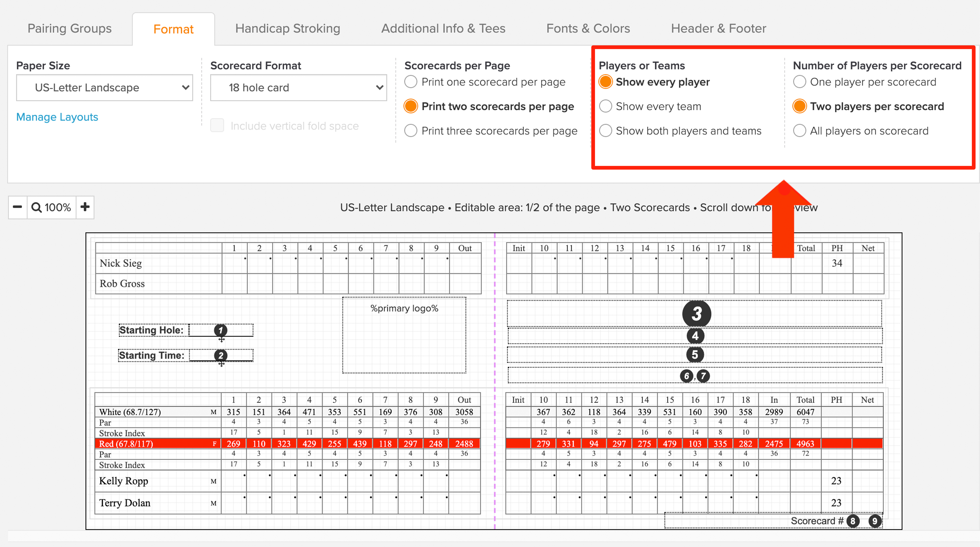Click the White tee Total 6047
This screenshot has height=547, width=980.
805,412
